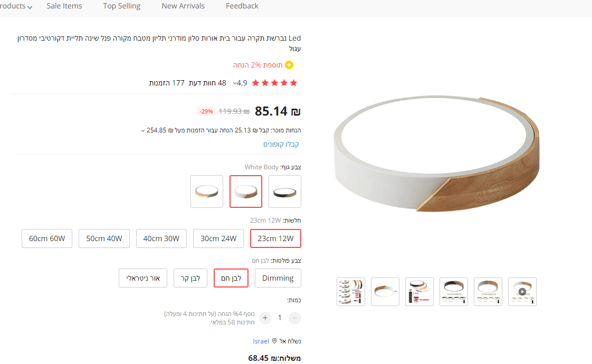The image size is (592, 364).
Task: Open the remote control 2.4G thumbnail
Action: tap(419, 291)
